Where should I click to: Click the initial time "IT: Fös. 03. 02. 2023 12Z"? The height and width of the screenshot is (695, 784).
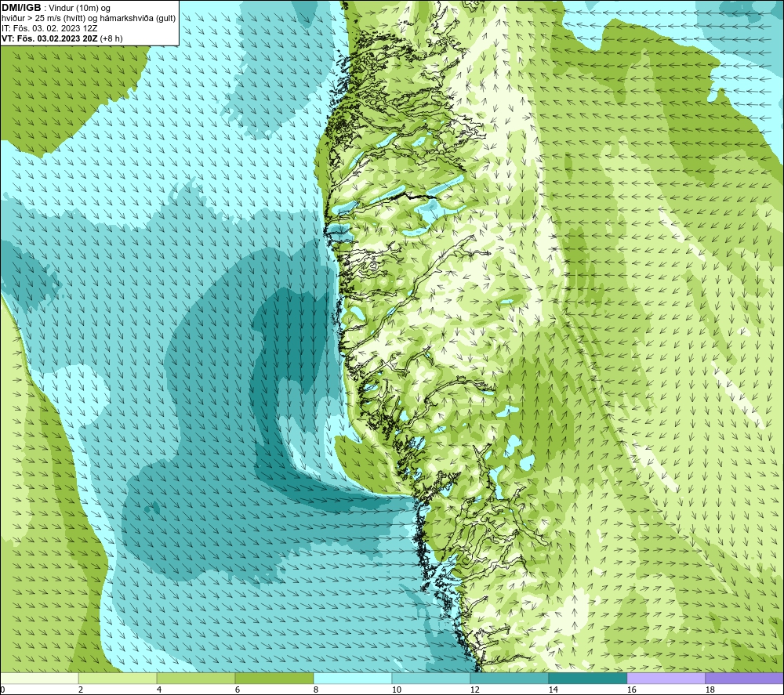click(49, 28)
